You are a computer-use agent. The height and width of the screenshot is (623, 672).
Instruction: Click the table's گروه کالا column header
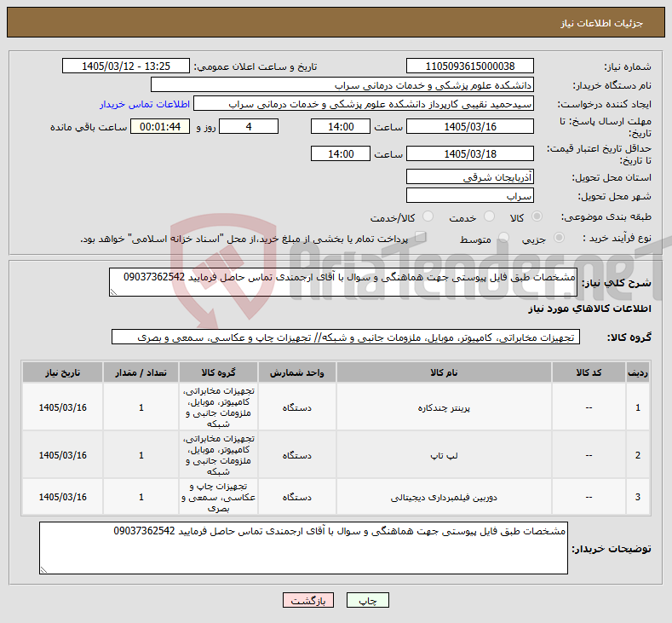219,372
